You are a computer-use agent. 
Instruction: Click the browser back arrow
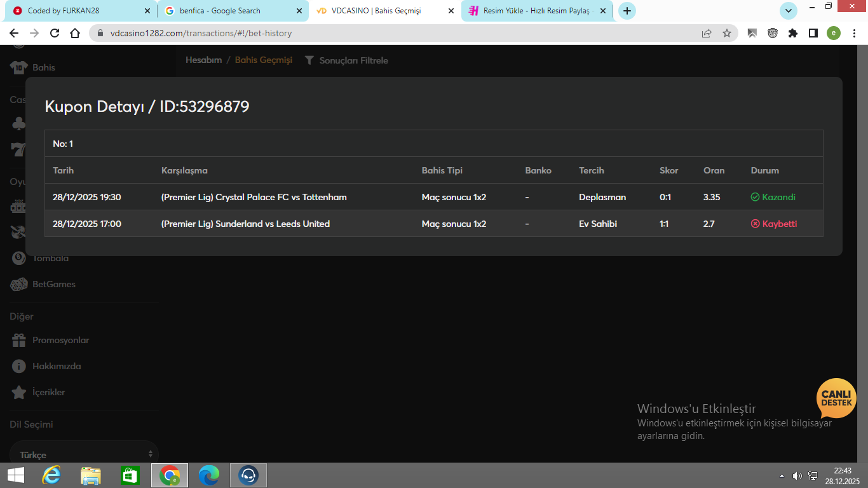14,33
